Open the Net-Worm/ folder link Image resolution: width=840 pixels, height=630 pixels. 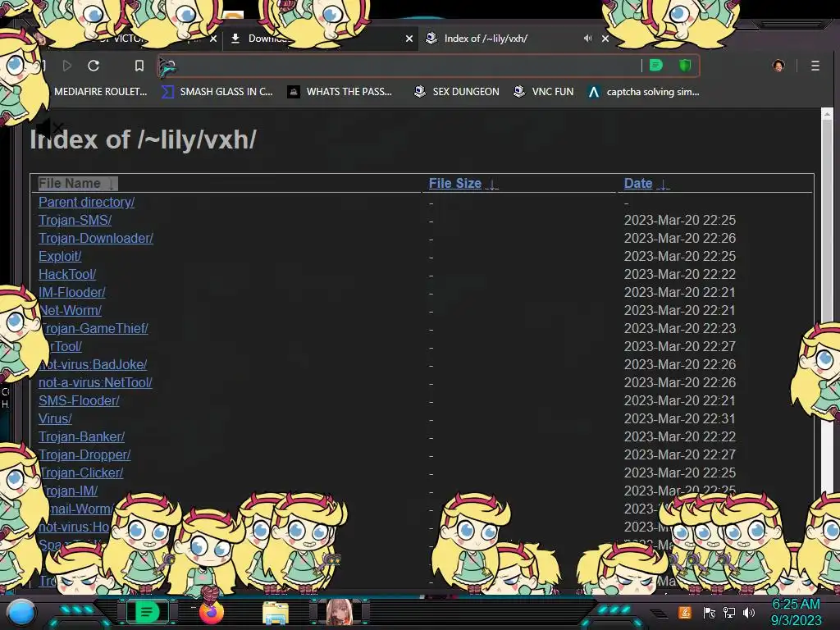click(71, 310)
